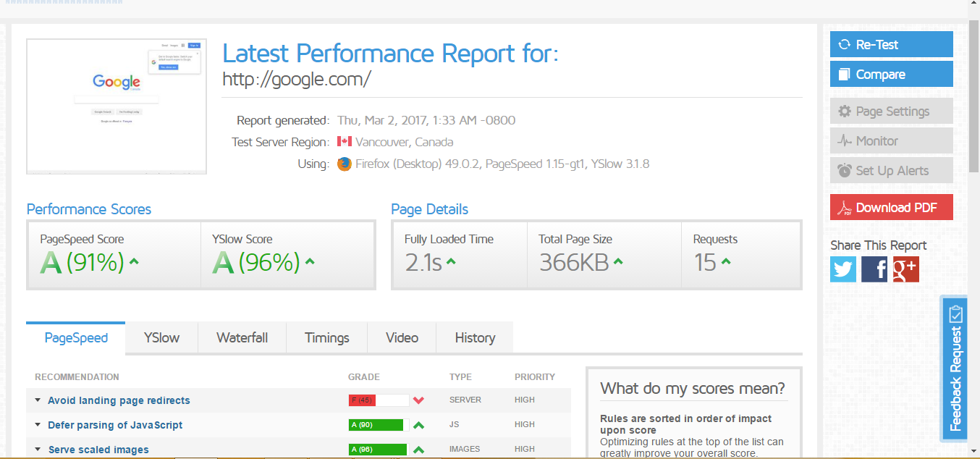The width and height of the screenshot is (980, 459).
Task: Open Serve scaled images recommendation
Action: [98, 450]
